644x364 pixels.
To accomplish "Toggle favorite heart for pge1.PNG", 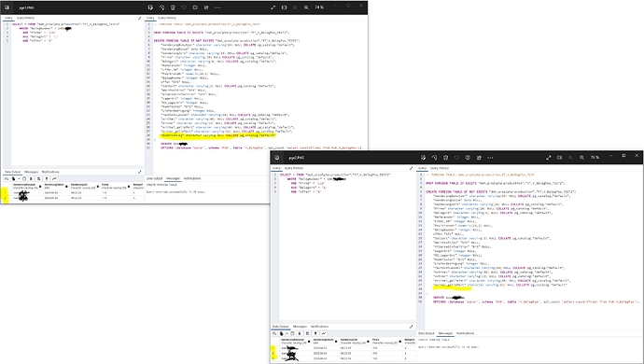I will tap(184, 7).
